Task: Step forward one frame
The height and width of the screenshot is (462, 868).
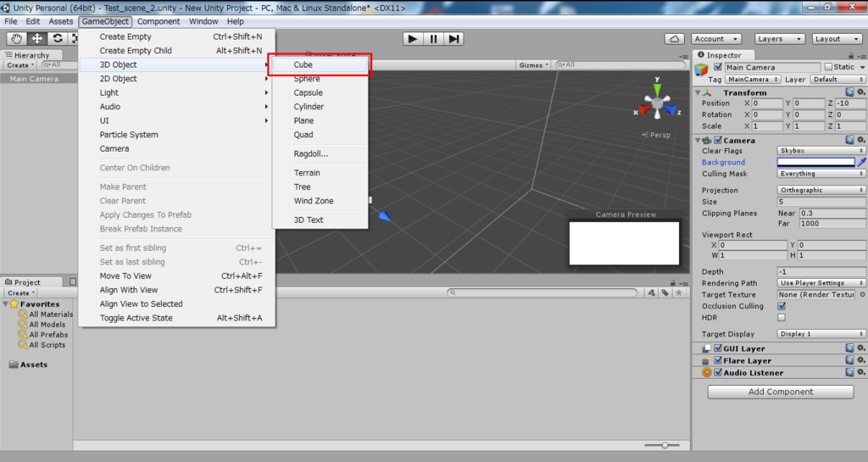Action: pos(454,39)
